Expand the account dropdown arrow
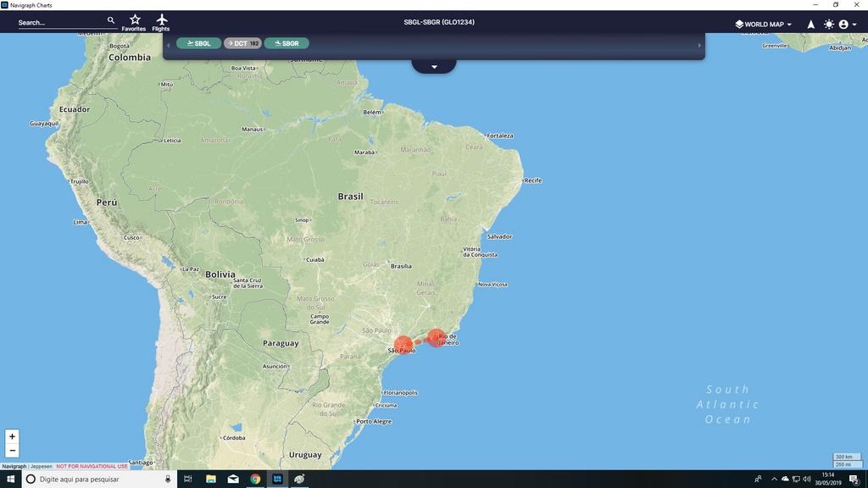Screen dimensions: 868x488 pos(854,25)
